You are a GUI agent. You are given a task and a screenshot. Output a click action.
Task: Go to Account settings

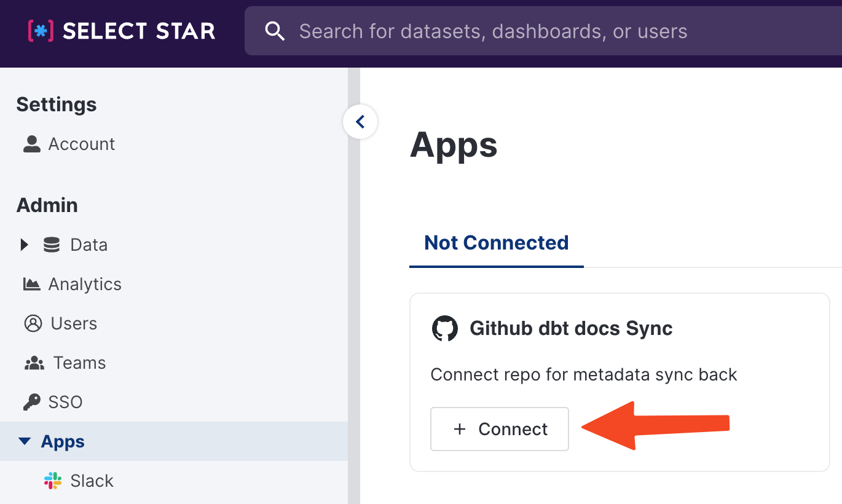click(81, 144)
